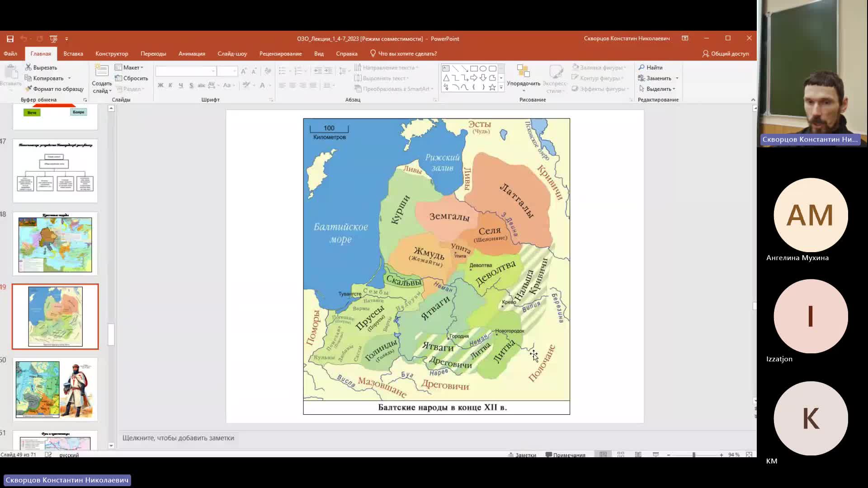The image size is (868, 488).
Task: Click Формат по образцу format painter
Action: click(54, 89)
